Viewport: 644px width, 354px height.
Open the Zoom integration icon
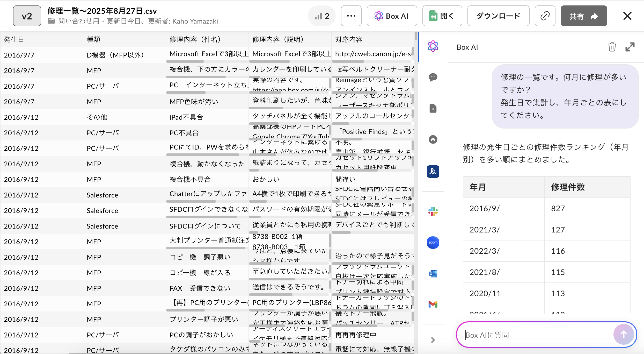tap(433, 243)
